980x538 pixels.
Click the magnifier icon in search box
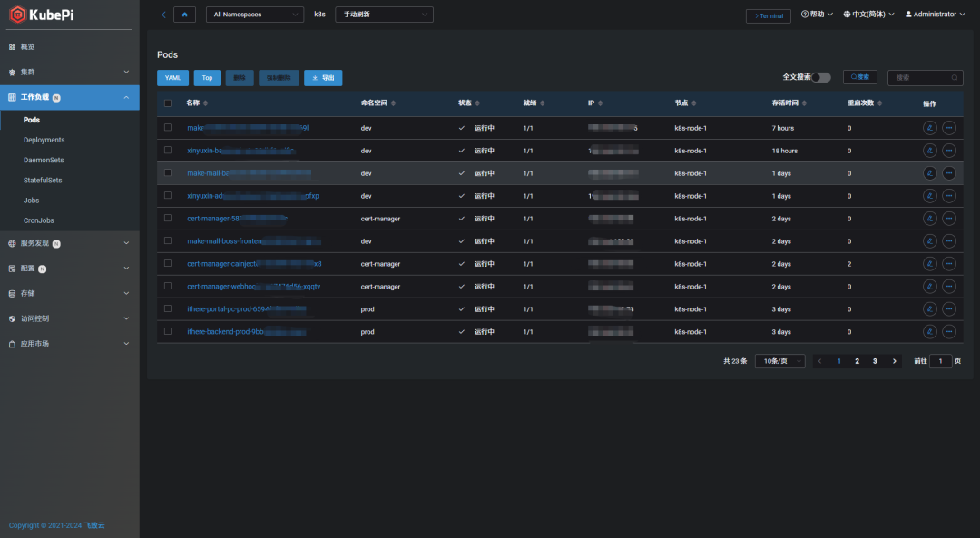point(955,77)
